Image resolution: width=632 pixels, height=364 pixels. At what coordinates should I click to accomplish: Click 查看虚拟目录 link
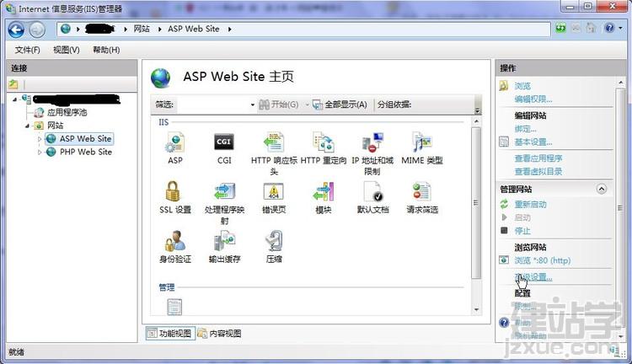coord(538,171)
